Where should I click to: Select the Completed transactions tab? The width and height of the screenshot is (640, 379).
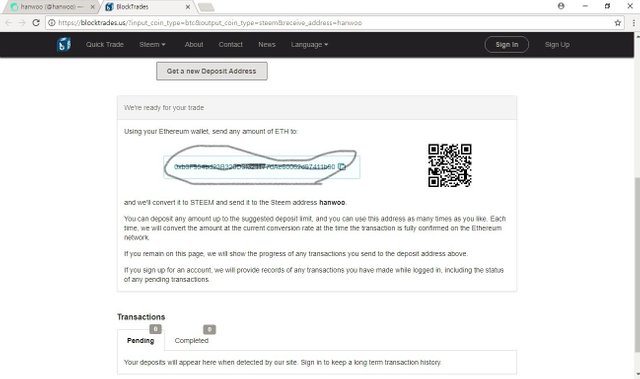click(191, 341)
